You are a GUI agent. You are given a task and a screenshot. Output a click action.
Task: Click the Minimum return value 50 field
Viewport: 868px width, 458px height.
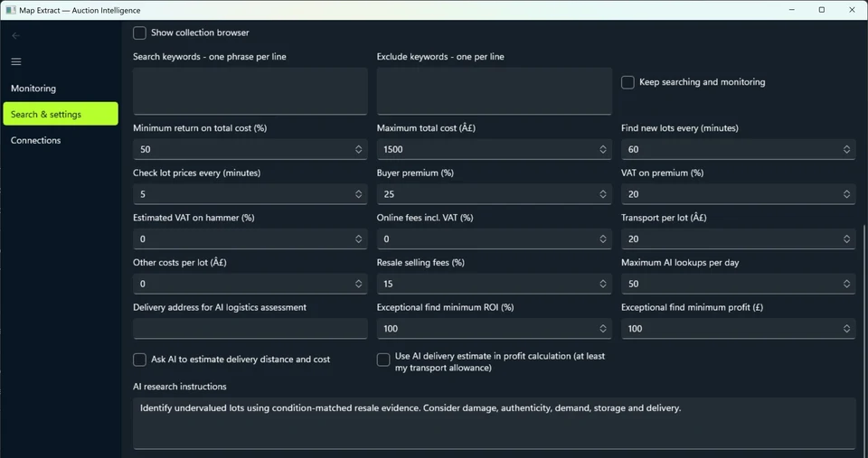point(250,149)
